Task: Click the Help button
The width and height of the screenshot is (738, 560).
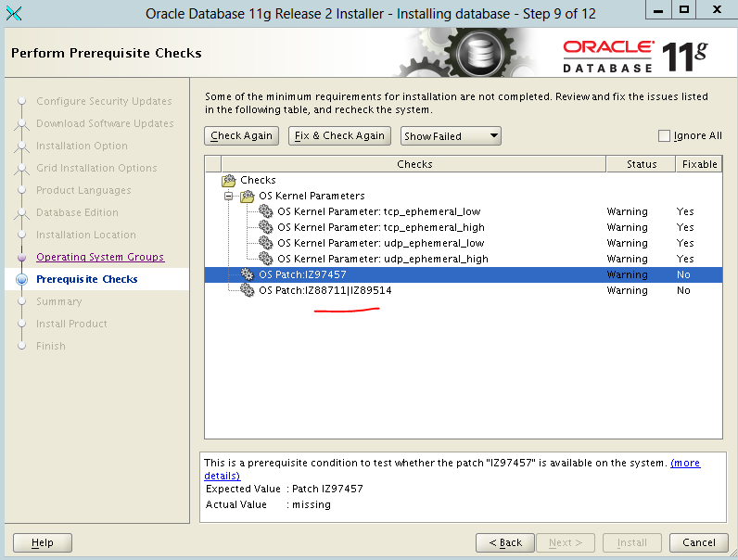Action: [43, 542]
